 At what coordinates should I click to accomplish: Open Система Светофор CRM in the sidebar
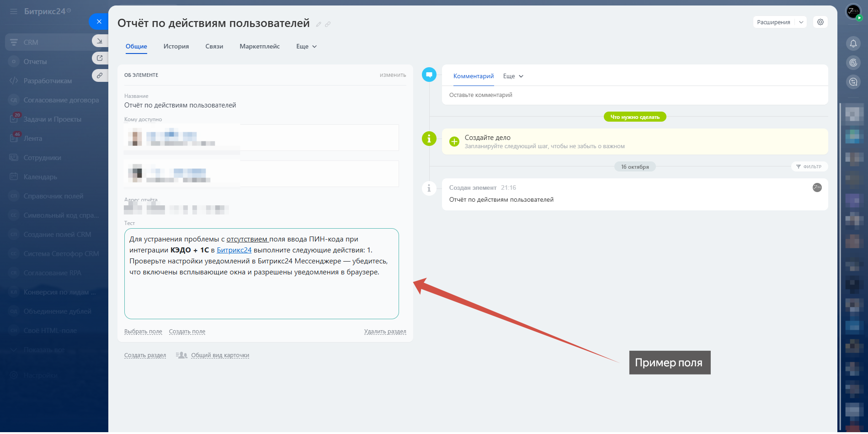pos(61,254)
